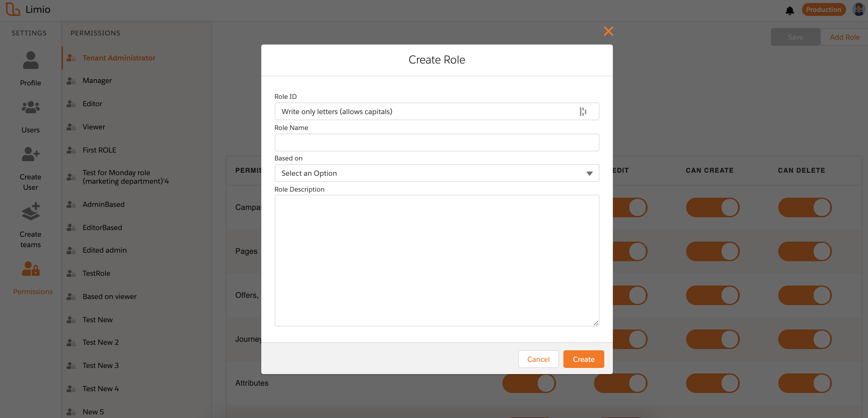The image size is (868, 418).
Task: Click Create User icon
Action: click(31, 154)
